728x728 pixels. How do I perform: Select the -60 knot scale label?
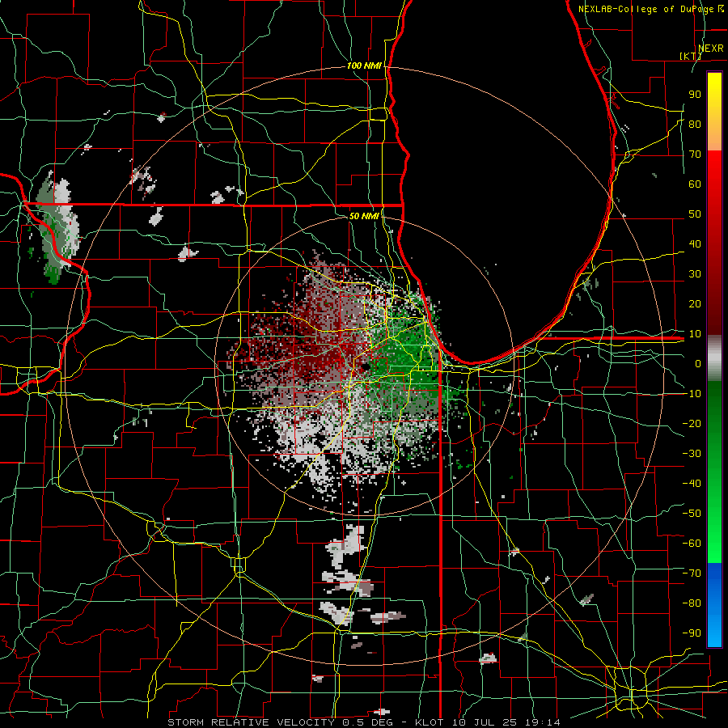692,544
